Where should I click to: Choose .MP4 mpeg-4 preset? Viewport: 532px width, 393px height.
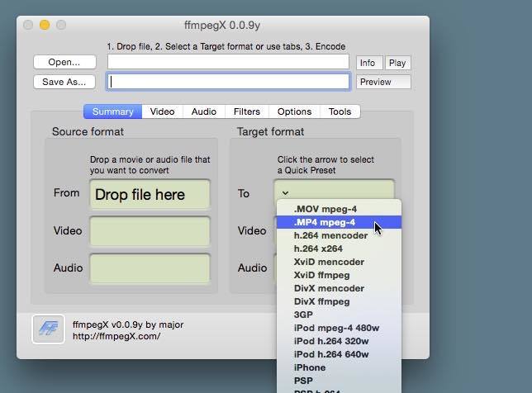pos(339,222)
